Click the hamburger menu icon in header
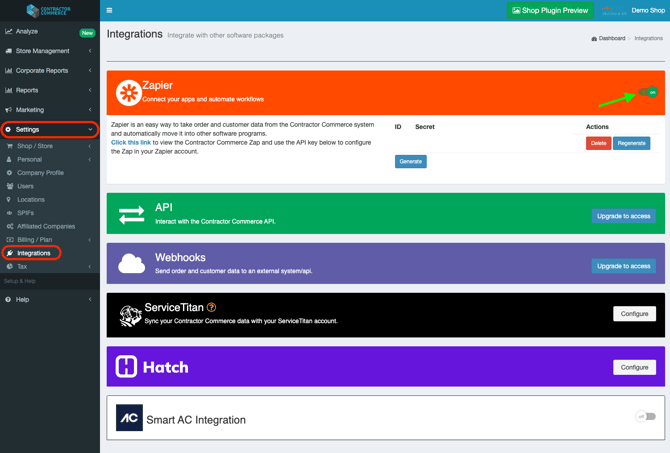The height and width of the screenshot is (453, 670). [x=109, y=10]
